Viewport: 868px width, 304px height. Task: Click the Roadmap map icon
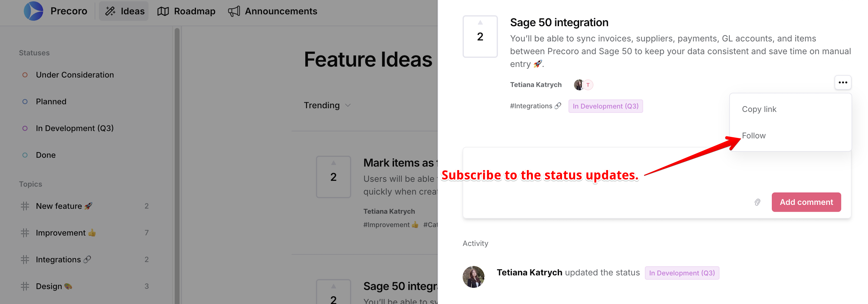pyautogui.click(x=163, y=11)
